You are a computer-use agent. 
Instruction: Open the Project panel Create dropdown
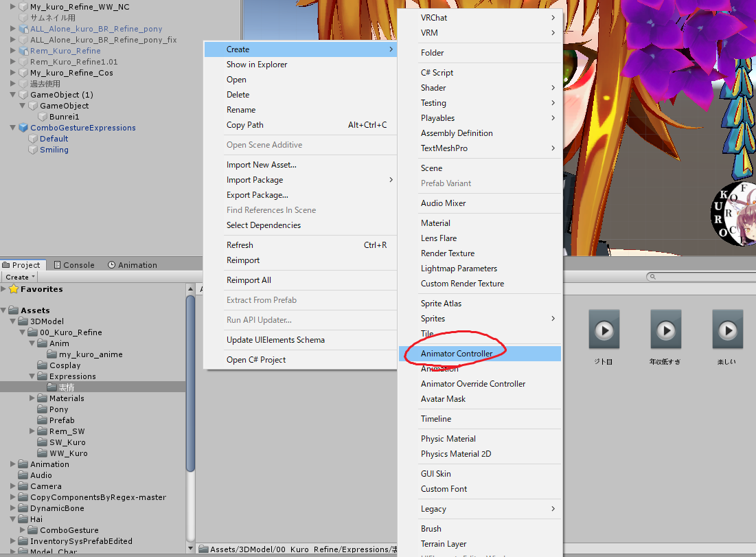(19, 277)
